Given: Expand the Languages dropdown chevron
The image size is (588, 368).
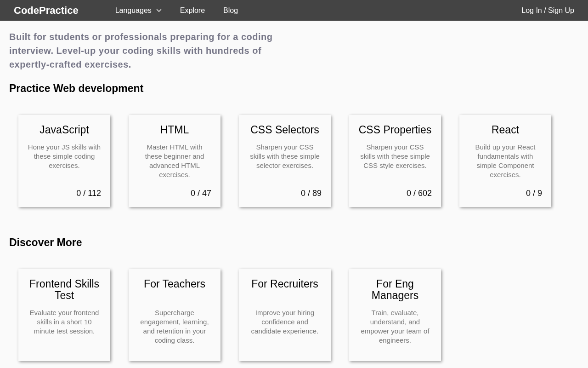Looking at the screenshot, I should (159, 11).
